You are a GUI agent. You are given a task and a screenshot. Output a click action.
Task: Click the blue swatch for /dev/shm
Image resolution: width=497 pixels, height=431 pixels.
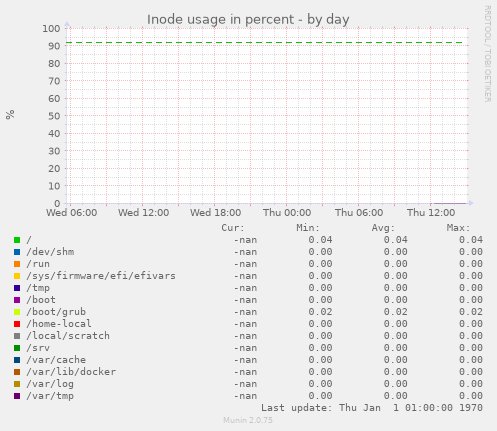pyautogui.click(x=17, y=252)
